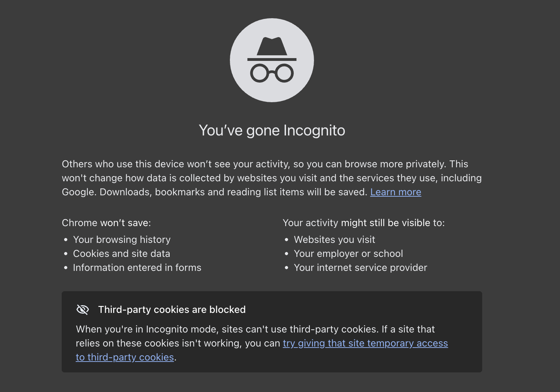Screen dimensions: 560x392
Task: Select the "Your employer or school" item
Action: pos(349,253)
